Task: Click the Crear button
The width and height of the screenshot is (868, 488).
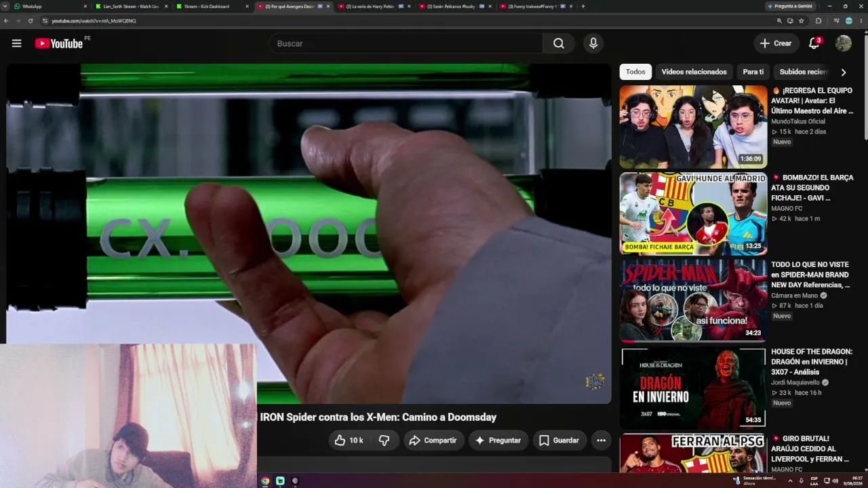Action: point(776,43)
